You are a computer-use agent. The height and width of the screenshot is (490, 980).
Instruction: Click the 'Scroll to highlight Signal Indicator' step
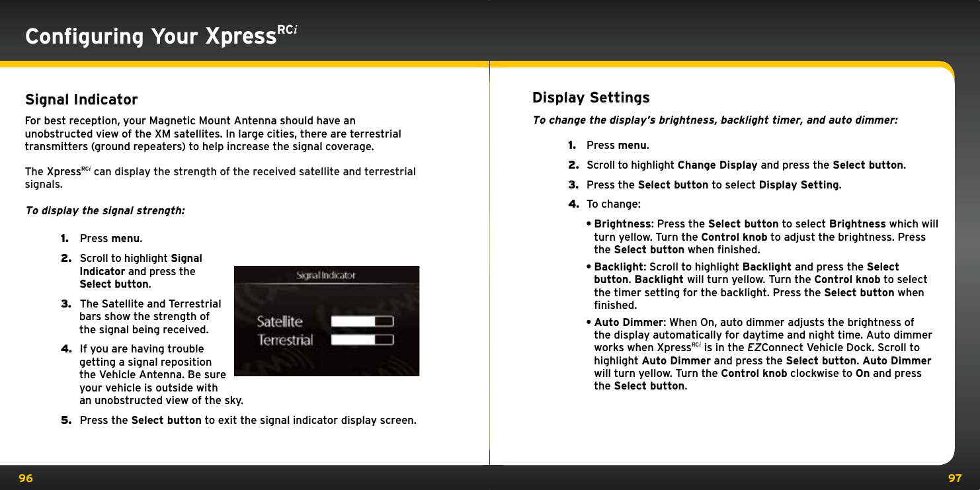(x=132, y=271)
